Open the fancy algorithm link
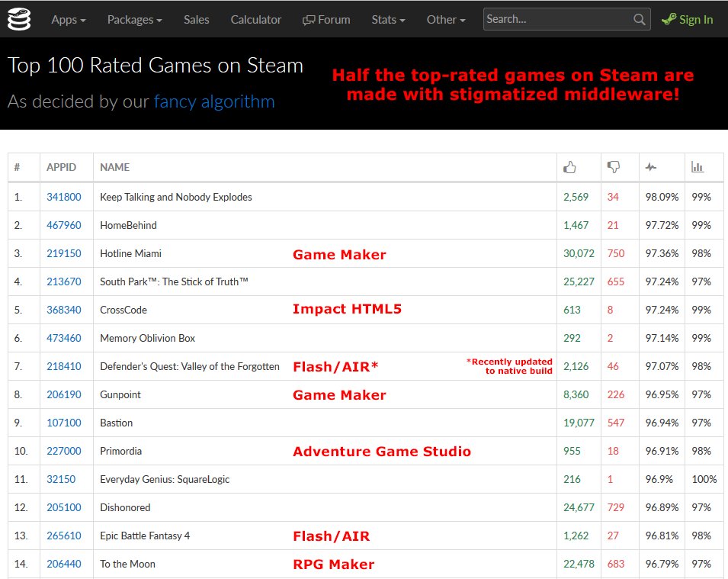The width and height of the screenshot is (728, 579). [x=214, y=101]
